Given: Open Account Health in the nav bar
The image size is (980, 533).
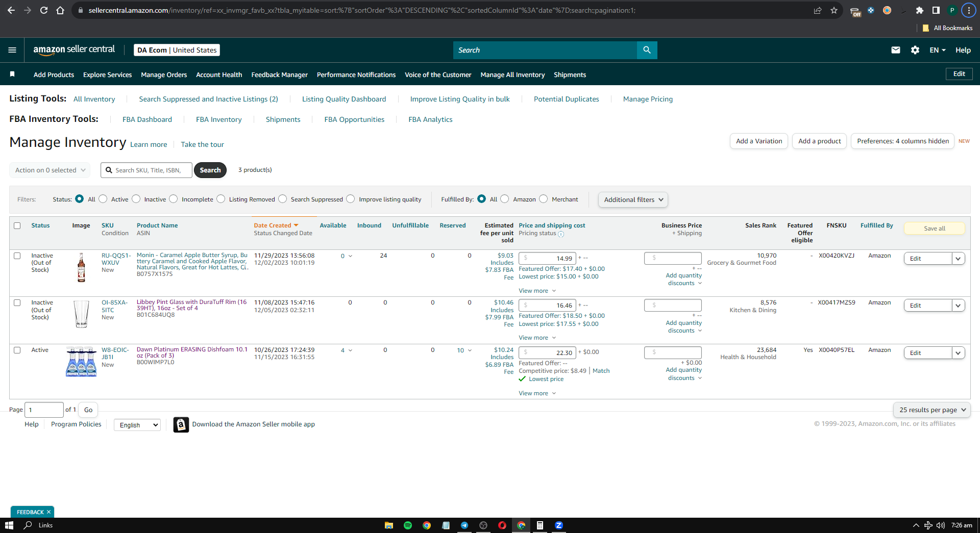Looking at the screenshot, I should click(x=219, y=74).
